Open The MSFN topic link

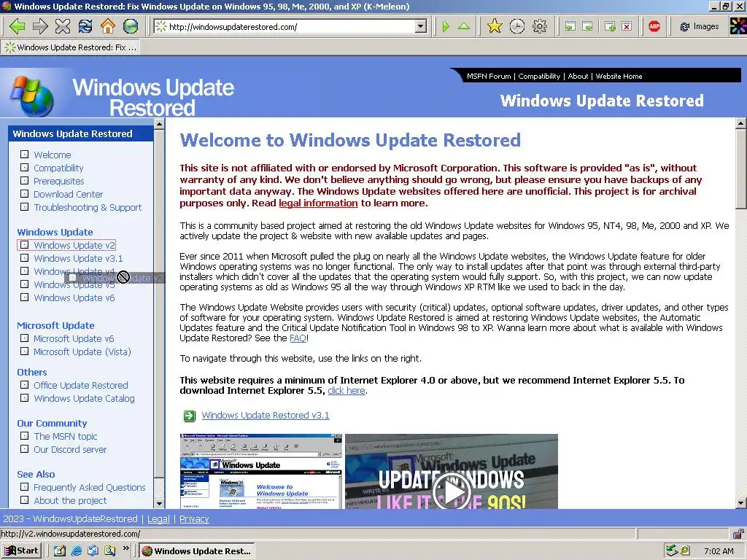pos(65,437)
